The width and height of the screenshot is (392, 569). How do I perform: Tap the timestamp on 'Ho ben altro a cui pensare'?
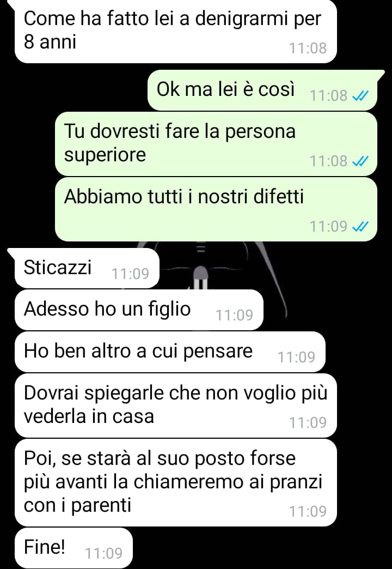[296, 358]
